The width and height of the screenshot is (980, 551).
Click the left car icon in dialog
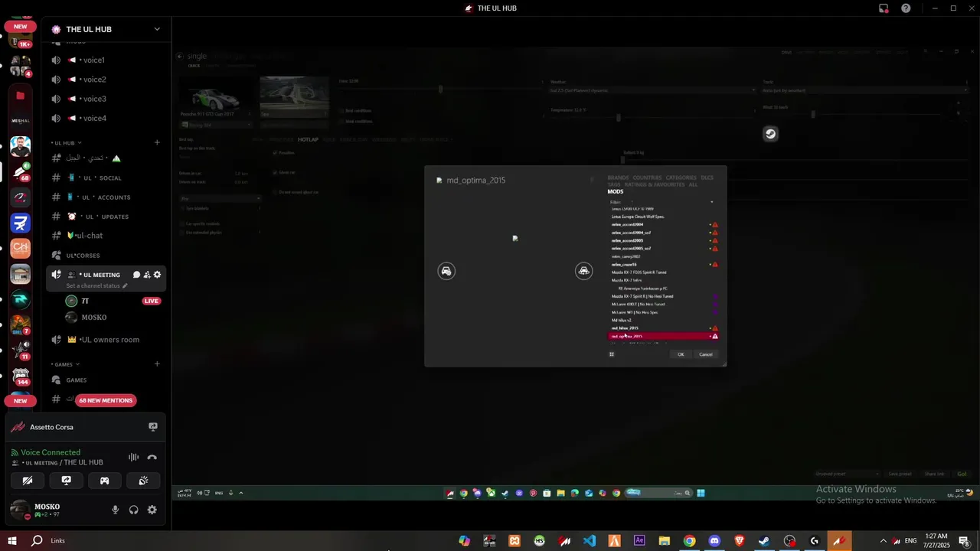pos(446,271)
